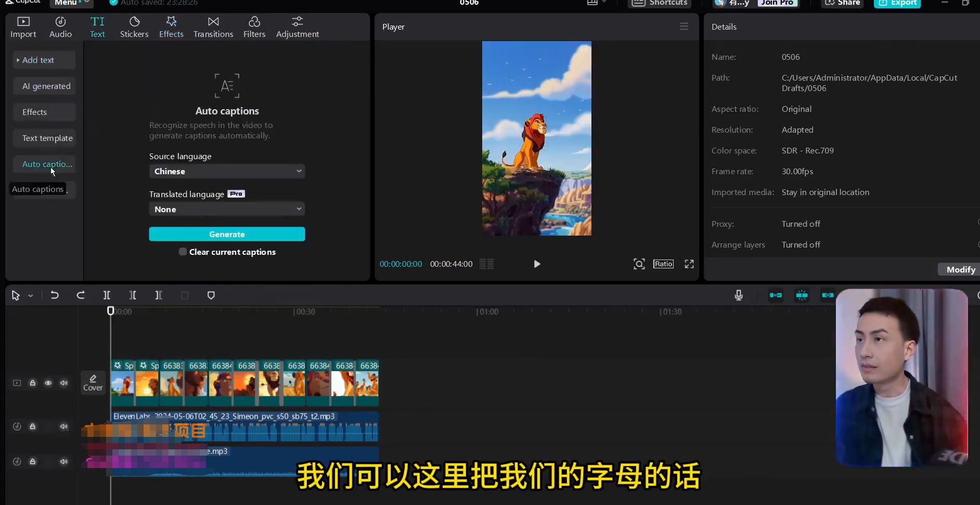Click the video track type icon
The image size is (980, 505).
pyautogui.click(x=17, y=383)
